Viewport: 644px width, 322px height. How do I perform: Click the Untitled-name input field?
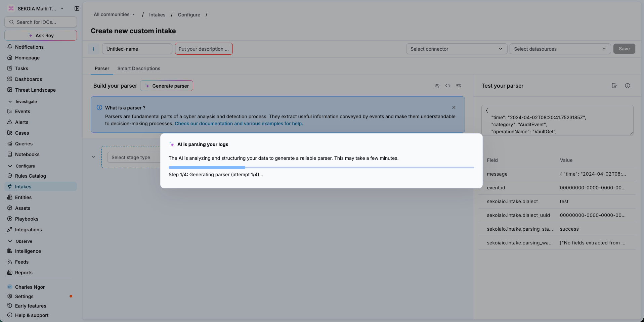click(x=137, y=49)
